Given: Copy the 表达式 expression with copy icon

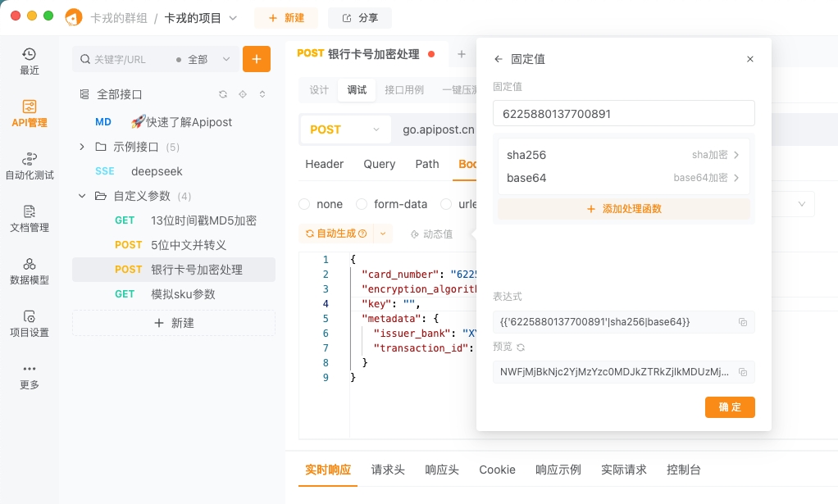Looking at the screenshot, I should coord(743,322).
